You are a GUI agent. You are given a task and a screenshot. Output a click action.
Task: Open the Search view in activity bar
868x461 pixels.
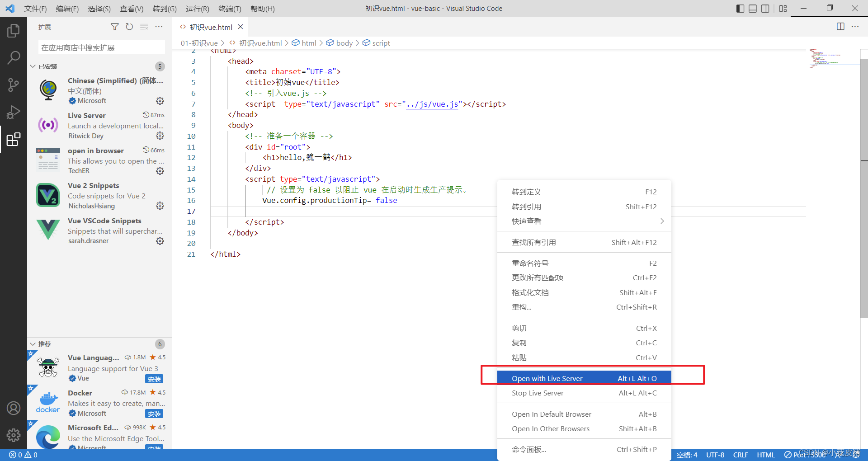[14, 58]
